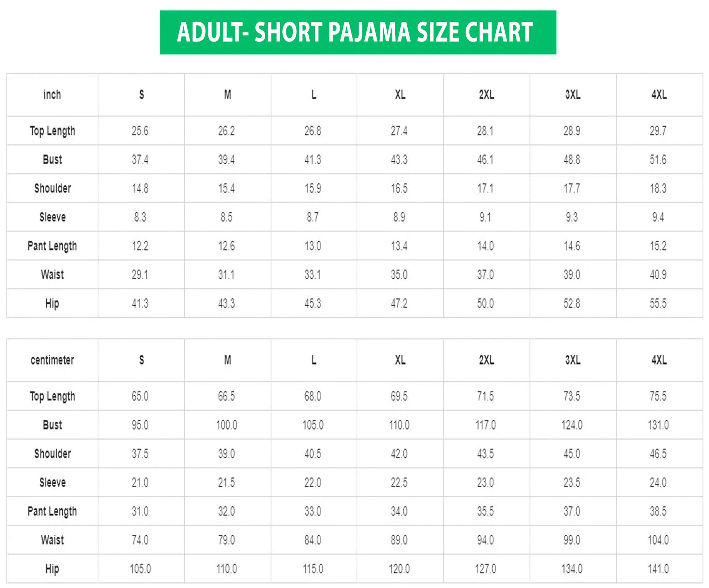The image size is (709, 588).
Task: Click the 8.5 Sleeve value for size M
Action: pos(226,217)
